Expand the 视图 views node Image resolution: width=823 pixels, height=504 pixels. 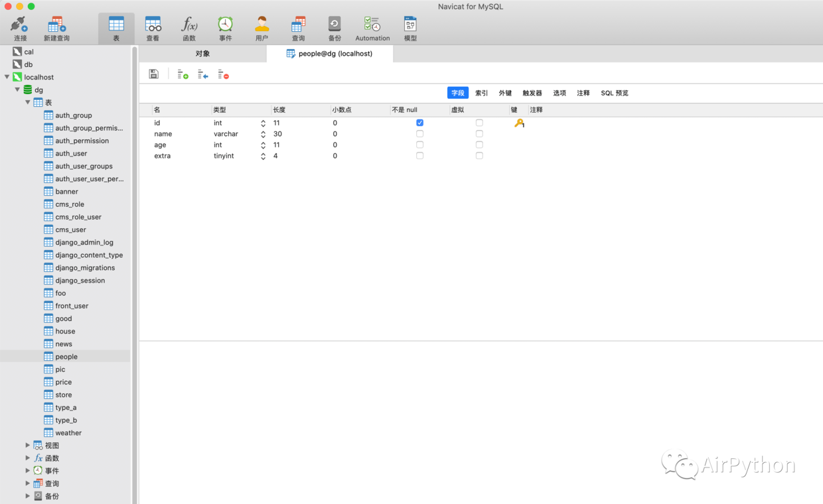coord(28,445)
